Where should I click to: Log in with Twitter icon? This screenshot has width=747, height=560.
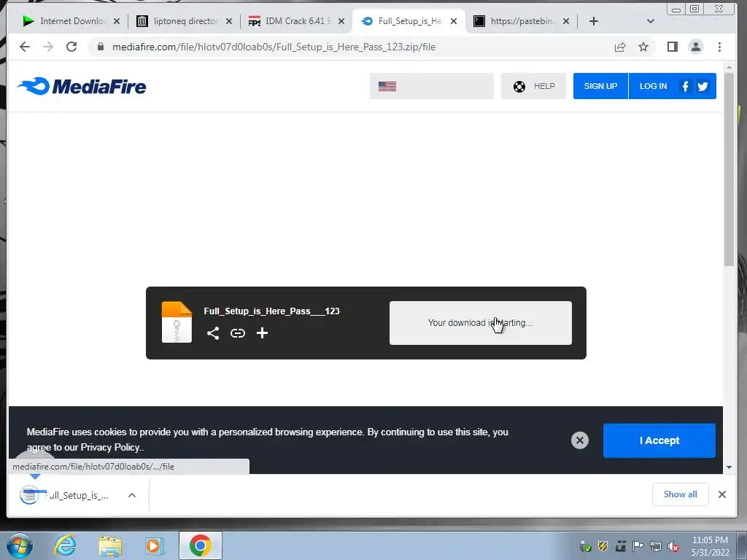coord(703,86)
